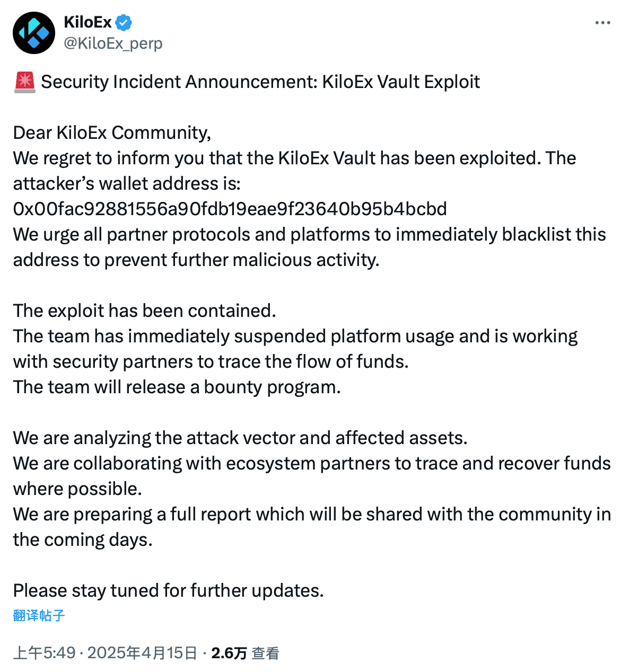
Task: Click 'Please stay tuned for further updates.'
Action: (168, 590)
